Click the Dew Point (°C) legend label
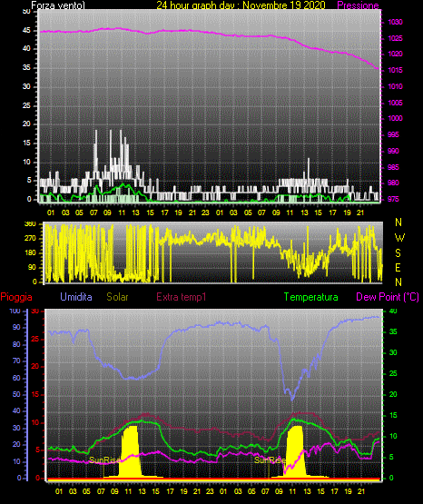This screenshot has height=504, width=423. [x=388, y=297]
